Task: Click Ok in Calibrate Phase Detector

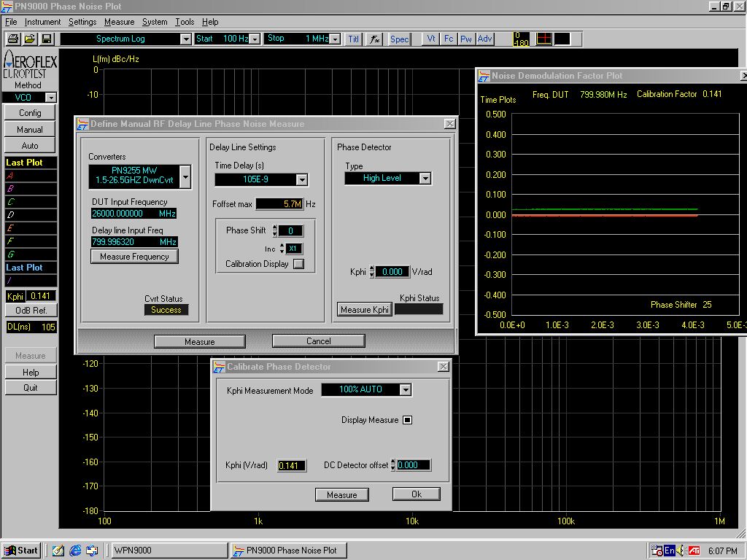Action: pyautogui.click(x=417, y=494)
